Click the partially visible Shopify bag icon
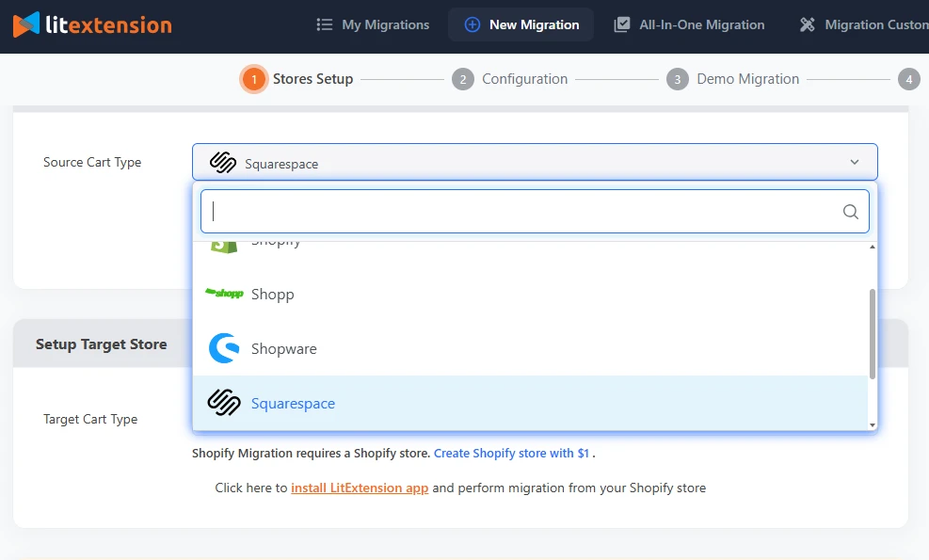Screen dimensions: 929x560 [x=224, y=247]
